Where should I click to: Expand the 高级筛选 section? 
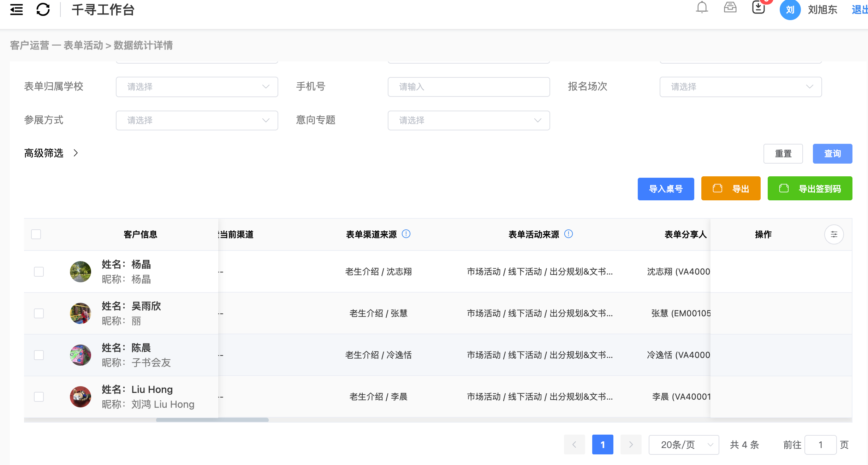coord(51,153)
